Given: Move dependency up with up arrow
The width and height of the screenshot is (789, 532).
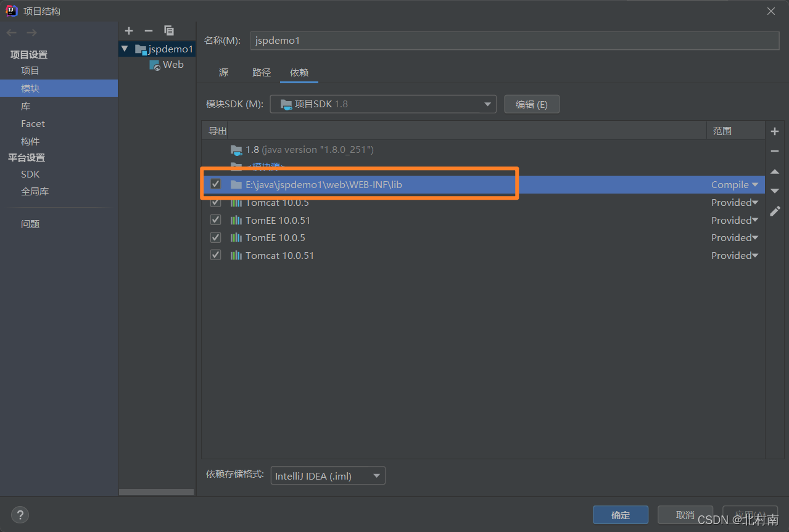Looking at the screenshot, I should [x=775, y=172].
